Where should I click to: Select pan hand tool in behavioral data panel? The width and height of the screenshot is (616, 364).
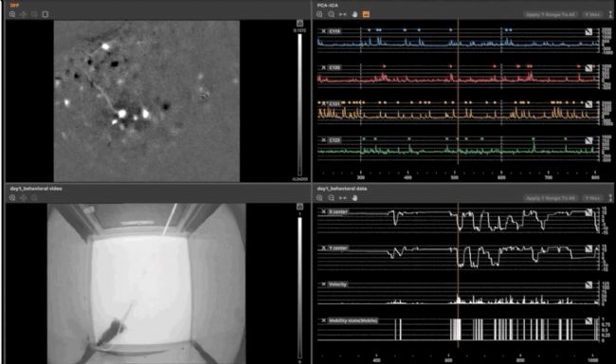click(354, 198)
